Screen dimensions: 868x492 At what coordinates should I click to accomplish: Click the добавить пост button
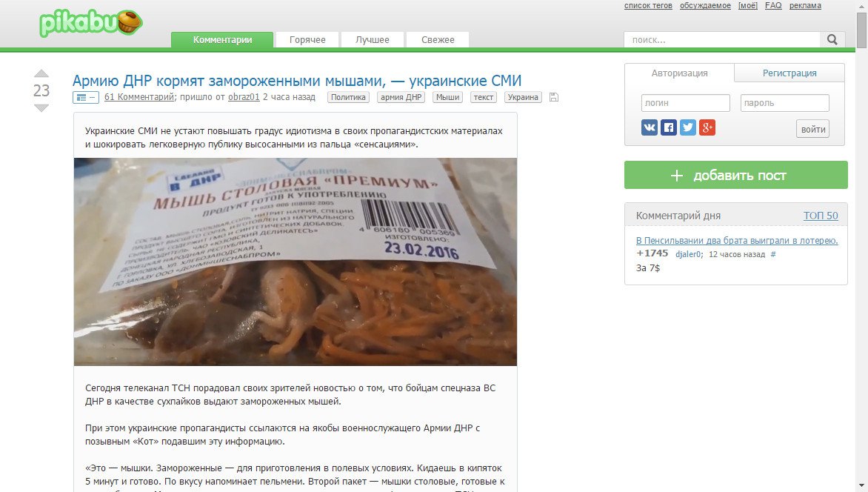tap(735, 175)
